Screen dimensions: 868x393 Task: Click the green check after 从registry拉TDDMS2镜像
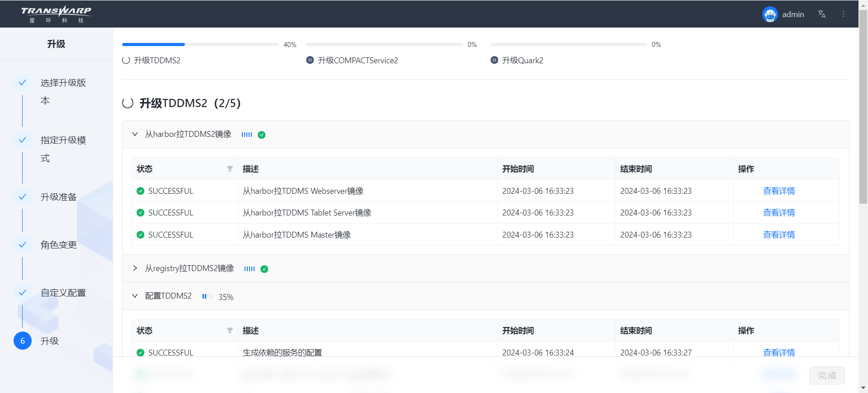click(x=264, y=269)
